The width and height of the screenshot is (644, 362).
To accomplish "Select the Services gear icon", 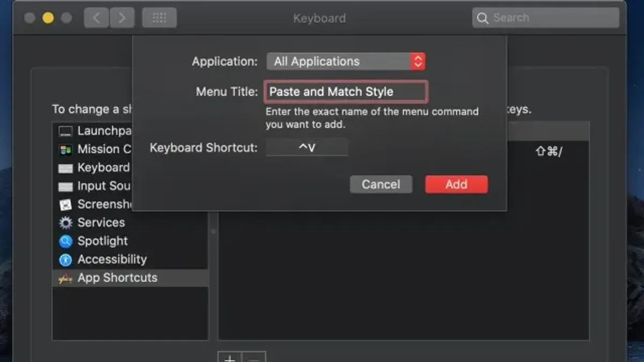I will (x=65, y=223).
